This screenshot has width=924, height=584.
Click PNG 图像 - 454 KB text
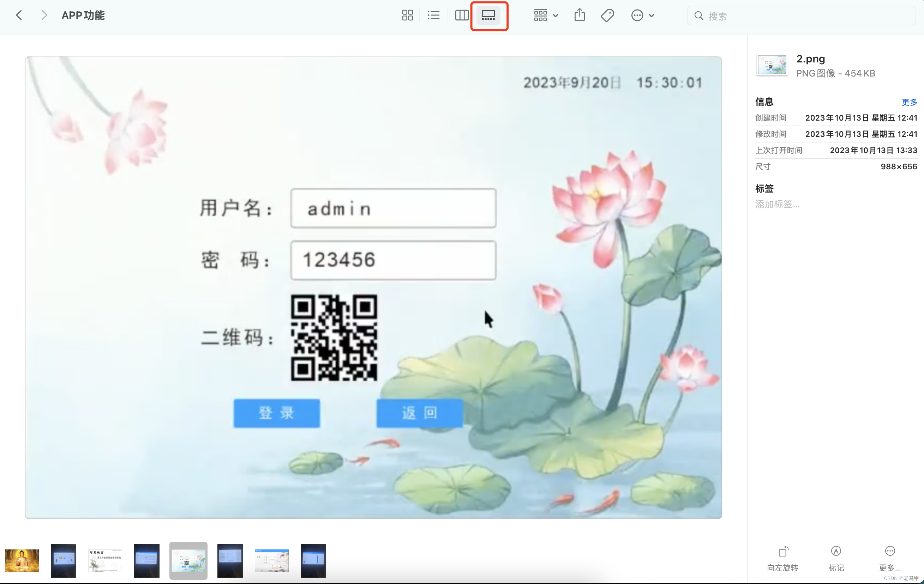click(x=835, y=73)
